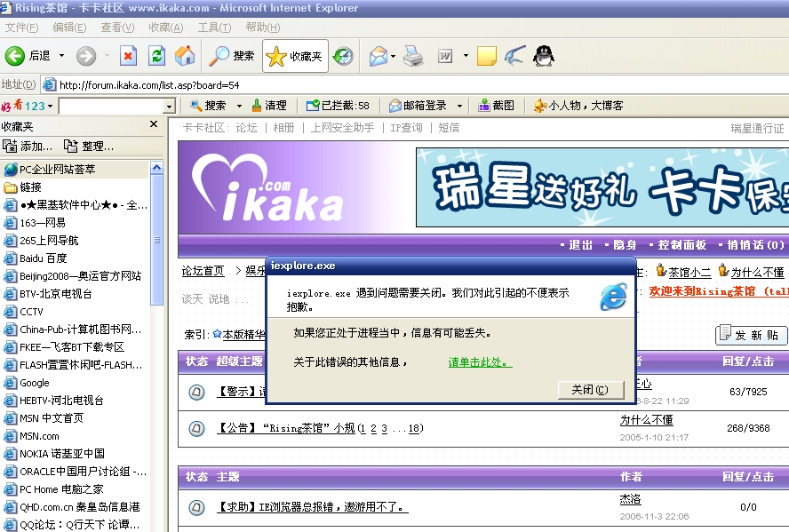Open the 文件(F) menu
789x532 pixels.
[21, 28]
